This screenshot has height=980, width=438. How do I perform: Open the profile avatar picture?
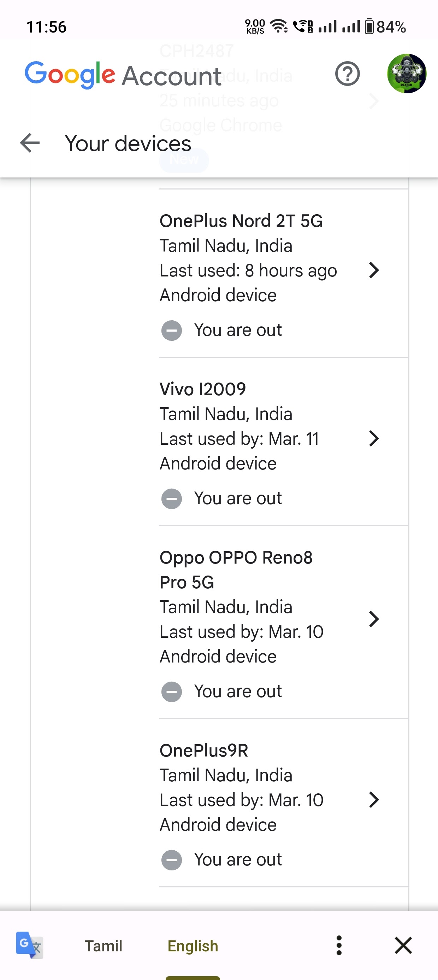(x=407, y=74)
